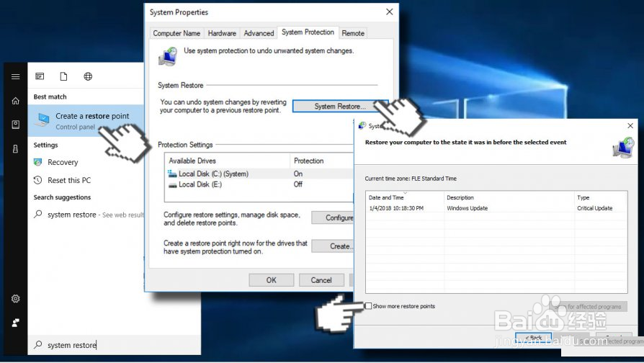Click the System Restore... button

click(x=340, y=107)
